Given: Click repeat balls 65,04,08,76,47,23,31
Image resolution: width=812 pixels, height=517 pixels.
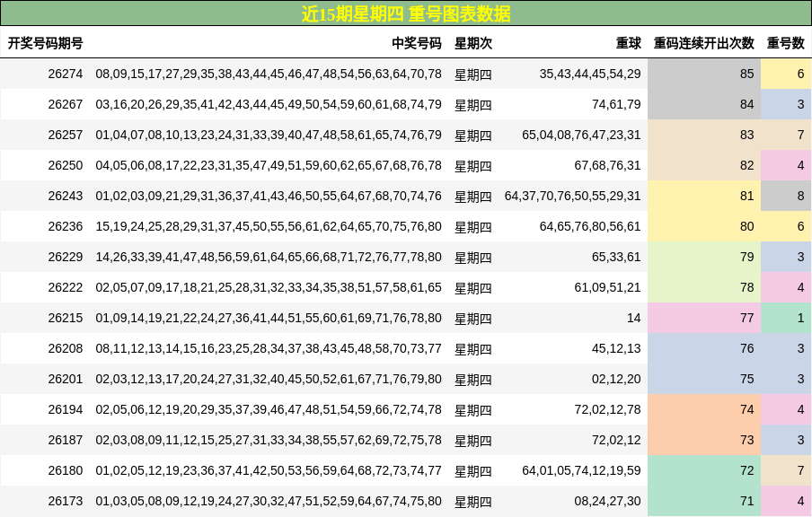Looking at the screenshot, I should pos(581,135).
